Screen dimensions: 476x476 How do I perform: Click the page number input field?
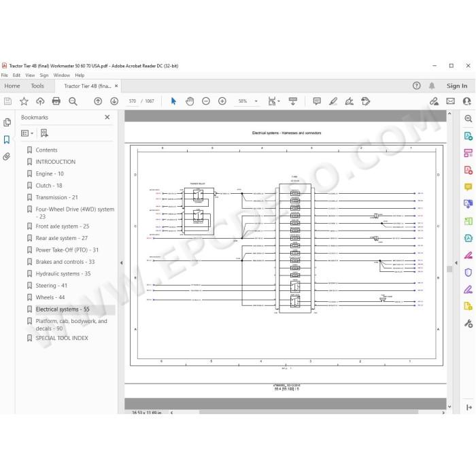click(x=133, y=101)
